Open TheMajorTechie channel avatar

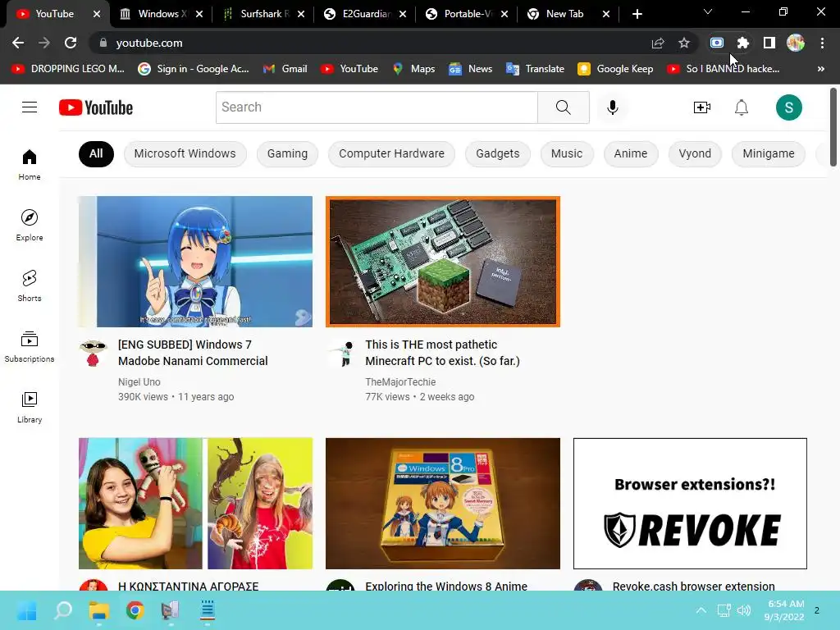click(340, 353)
